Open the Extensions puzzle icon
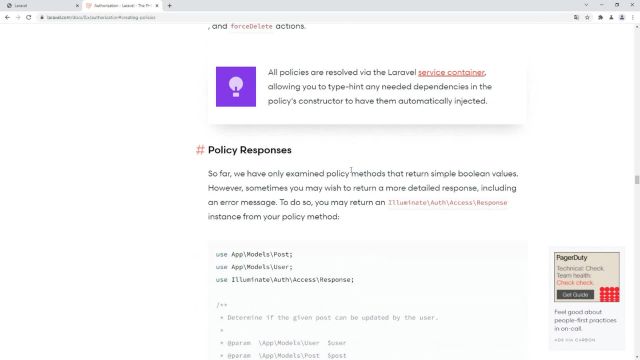 tap(600, 18)
